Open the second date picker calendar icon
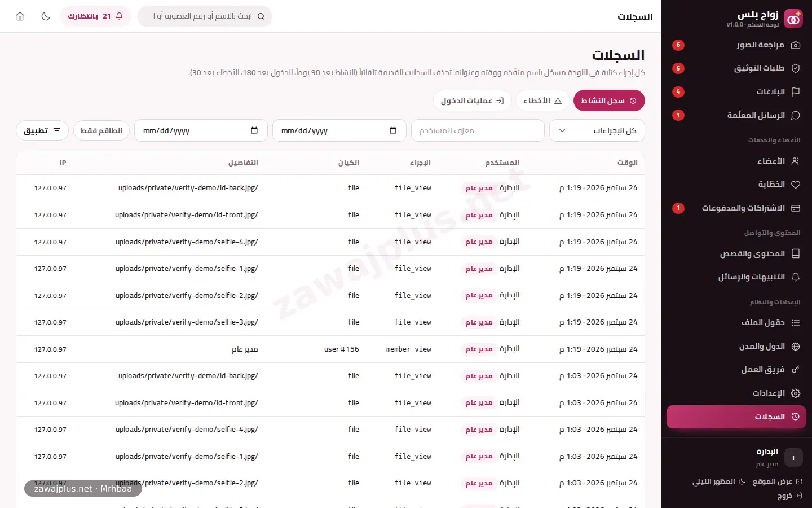812x508 pixels. pyautogui.click(x=254, y=130)
